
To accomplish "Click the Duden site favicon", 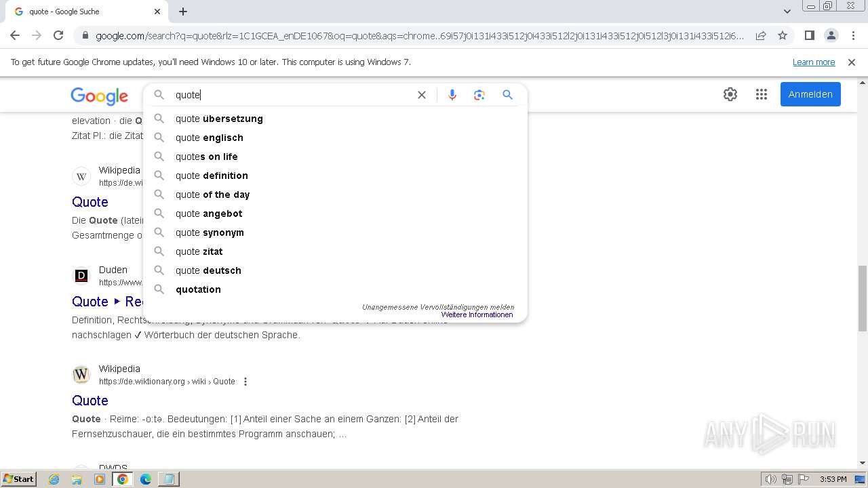I will click(x=81, y=276).
